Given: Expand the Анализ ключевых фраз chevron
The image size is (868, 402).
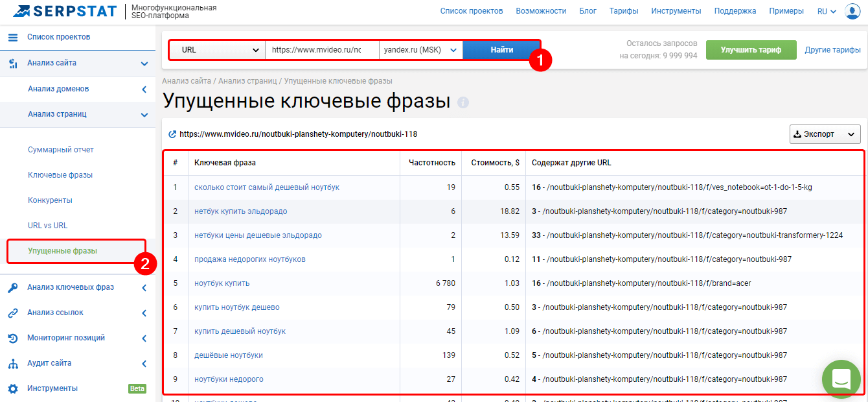Looking at the screenshot, I should coord(144,288).
